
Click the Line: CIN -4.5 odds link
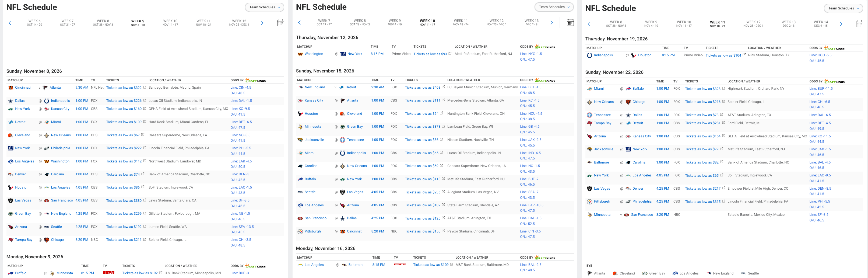tap(241, 87)
